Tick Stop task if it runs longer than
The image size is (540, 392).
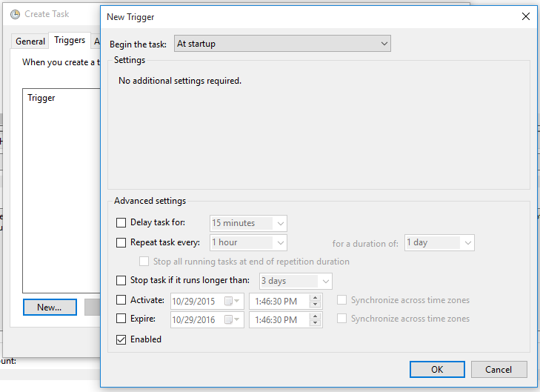(121, 280)
